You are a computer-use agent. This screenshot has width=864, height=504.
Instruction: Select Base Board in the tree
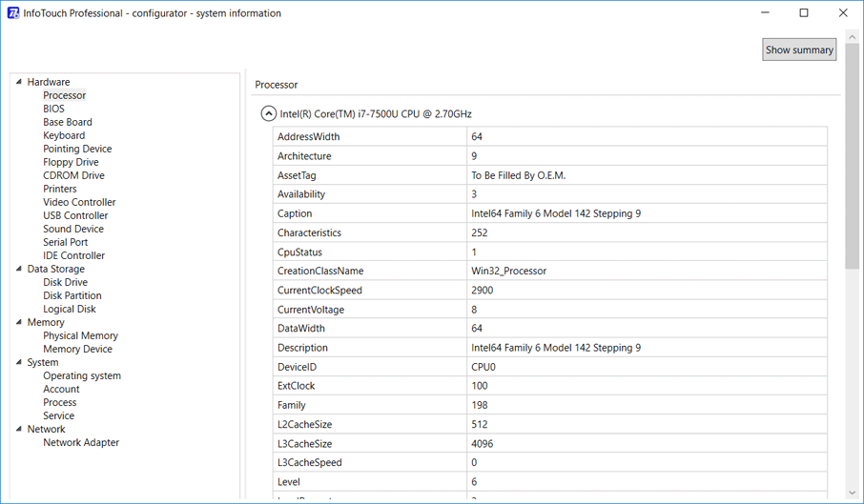coord(68,122)
